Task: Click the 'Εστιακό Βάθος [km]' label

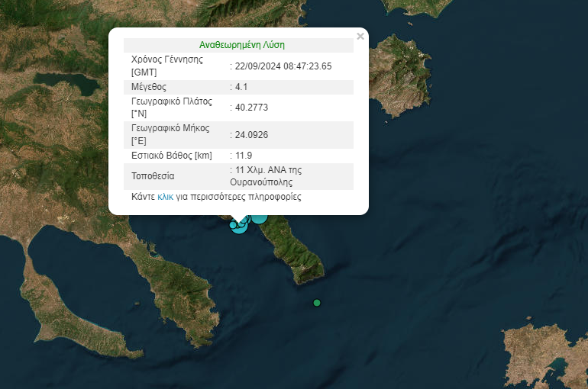Action: tap(172, 156)
